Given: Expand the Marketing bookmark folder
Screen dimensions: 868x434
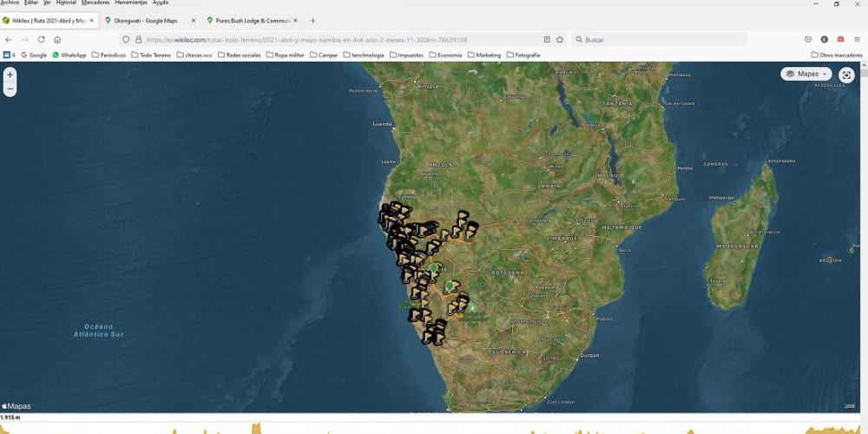Looking at the screenshot, I should tap(484, 55).
